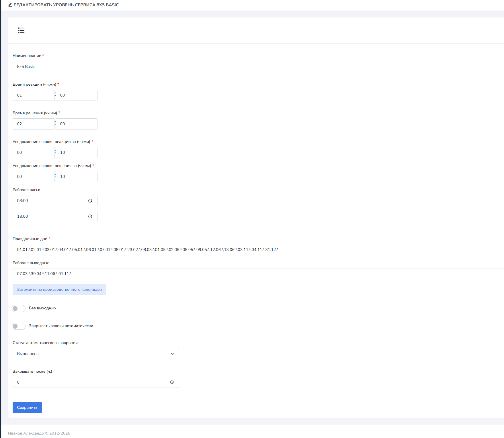This screenshot has height=438, width=504.
Task: Click hours field of 'Время решения'
Action: click(33, 124)
